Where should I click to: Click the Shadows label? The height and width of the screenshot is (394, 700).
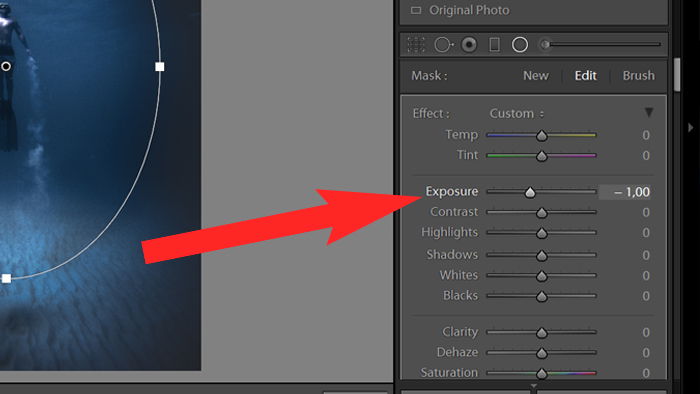click(x=452, y=255)
